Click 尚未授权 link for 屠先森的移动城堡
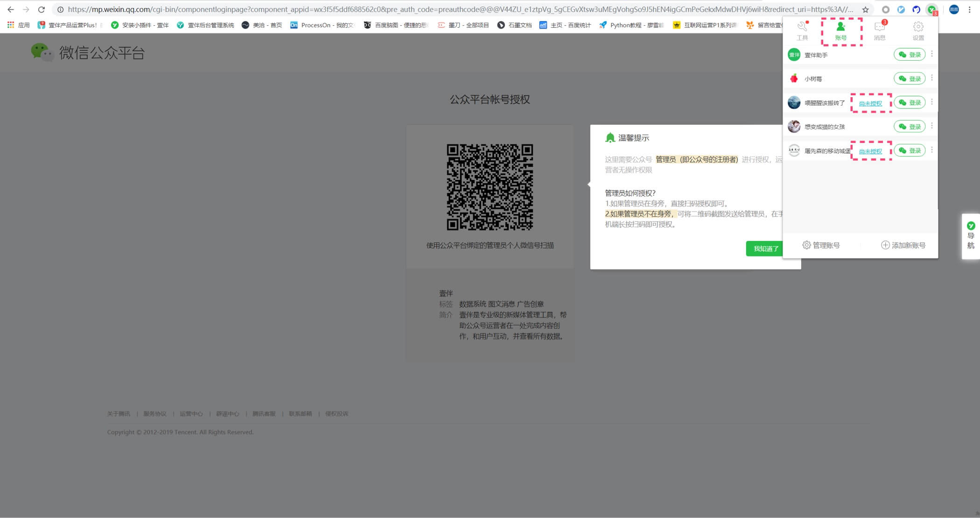Viewport: 980px width, 518px height. (870, 151)
